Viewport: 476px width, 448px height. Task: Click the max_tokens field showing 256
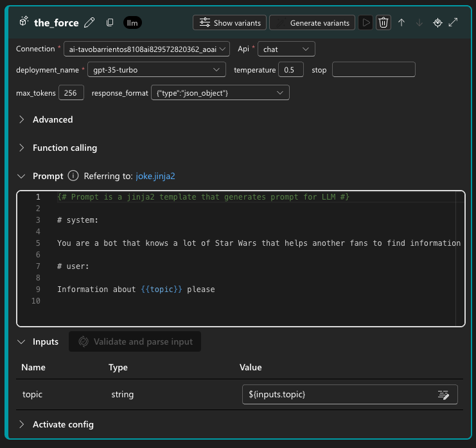pyautogui.click(x=71, y=93)
